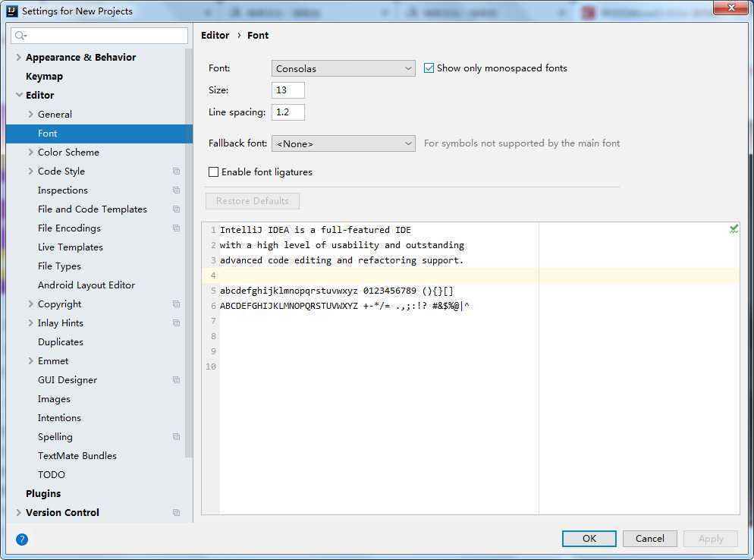This screenshot has width=754, height=560.
Task: Select the Font settings item
Action: [99, 134]
